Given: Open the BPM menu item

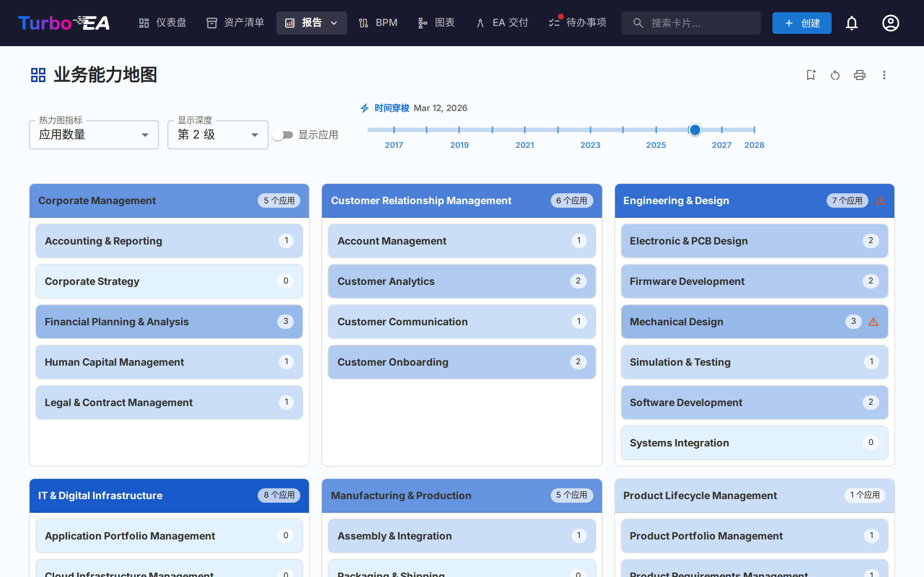Looking at the screenshot, I should click(x=378, y=23).
